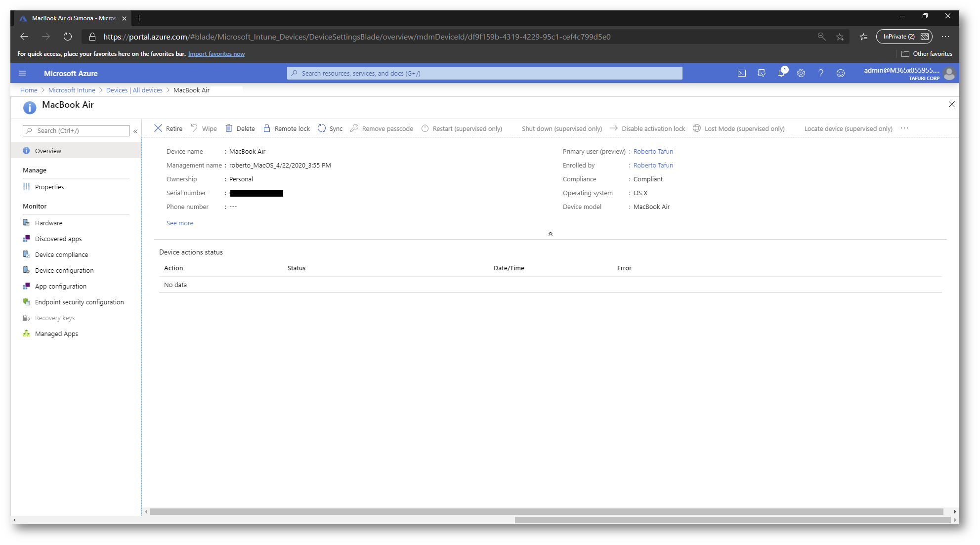Click the Date/Time column header
Viewport: 980px width, 545px height.
(509, 268)
